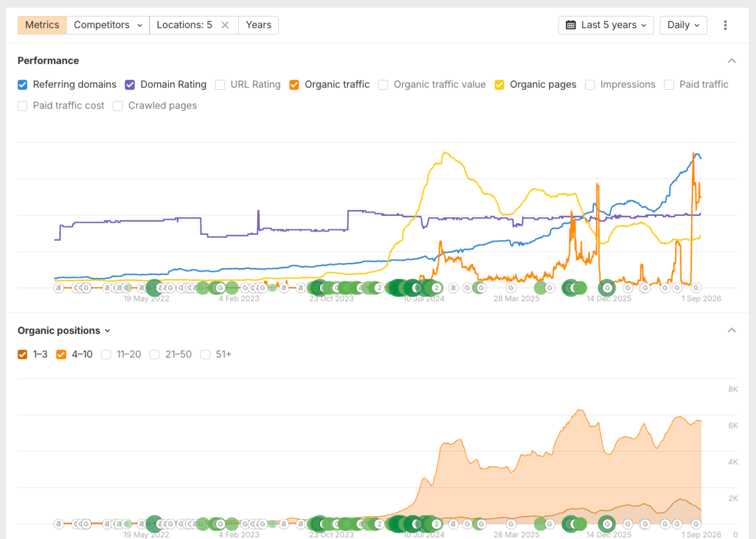The height and width of the screenshot is (539, 756).
Task: Click first 'a' marker on Organic positions timeline
Action: pyautogui.click(x=58, y=524)
